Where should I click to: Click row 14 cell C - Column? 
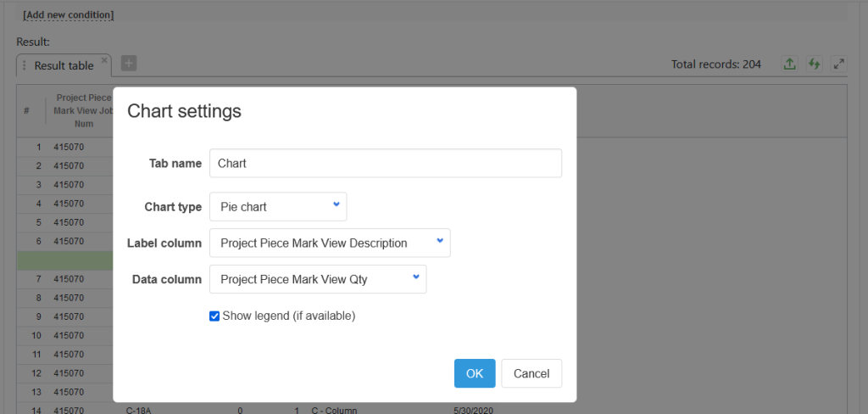coord(334,410)
